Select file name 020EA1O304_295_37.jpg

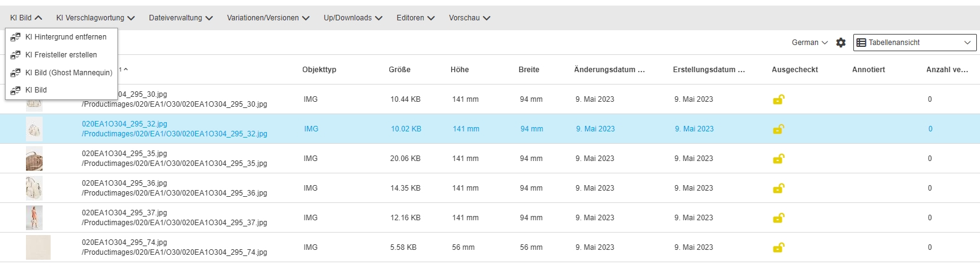pyautogui.click(x=124, y=213)
